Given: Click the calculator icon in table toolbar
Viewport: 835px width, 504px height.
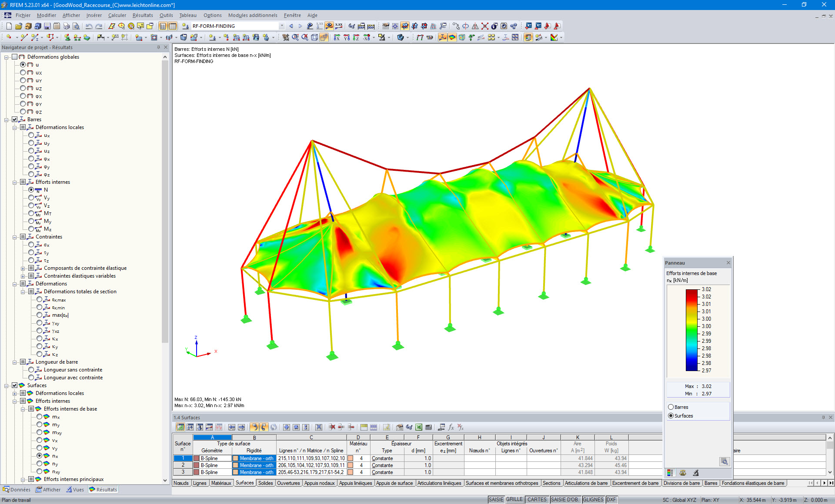Looking at the screenshot, I should (428, 427).
